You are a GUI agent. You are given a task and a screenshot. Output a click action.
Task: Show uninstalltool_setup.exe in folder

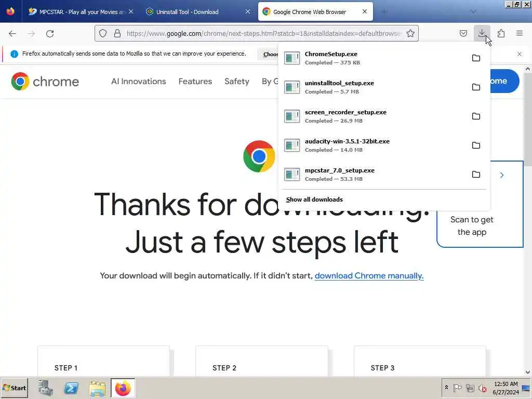pos(476,87)
